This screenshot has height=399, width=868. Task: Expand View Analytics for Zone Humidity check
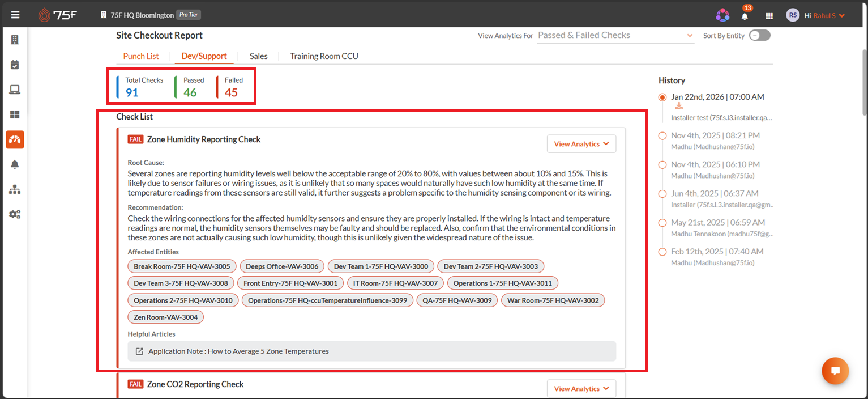581,144
